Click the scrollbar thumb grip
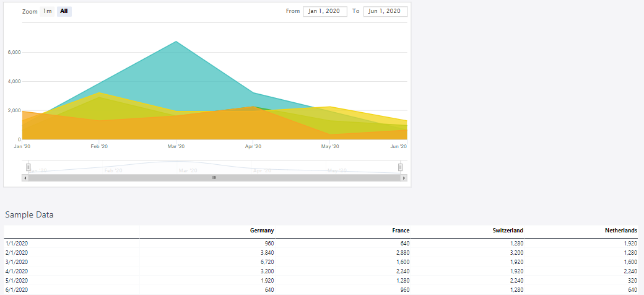Screen dimensions: 644x295 (x=214, y=178)
